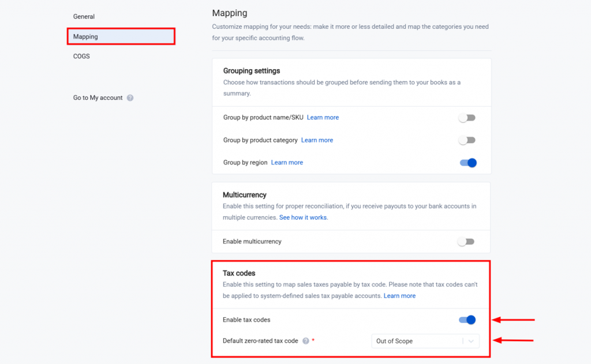The image size is (591, 364).
Task: Disable the Group by region switch
Action: (x=468, y=163)
